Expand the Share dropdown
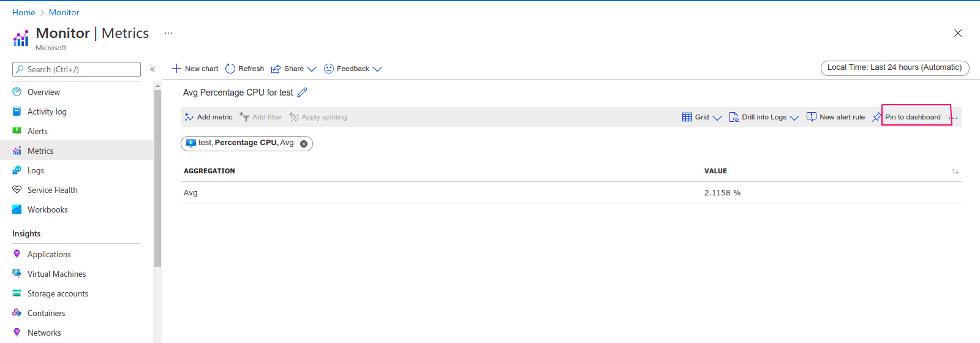The width and height of the screenshot is (980, 343). click(x=312, y=69)
